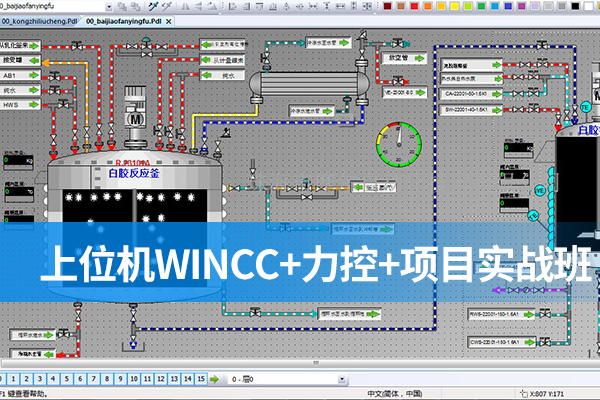Screen dimensions: 600x400
Task: Select the 放空管 label button
Action: click(x=404, y=58)
